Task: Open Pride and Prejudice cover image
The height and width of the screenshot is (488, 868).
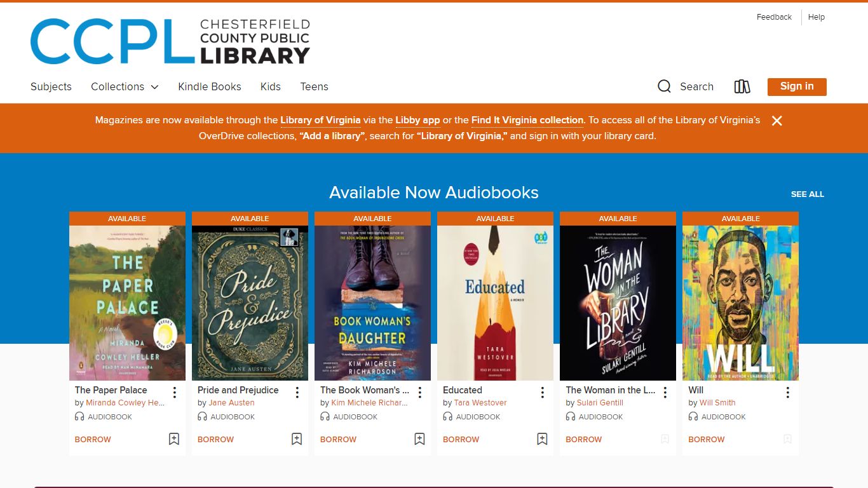Action: 250,303
